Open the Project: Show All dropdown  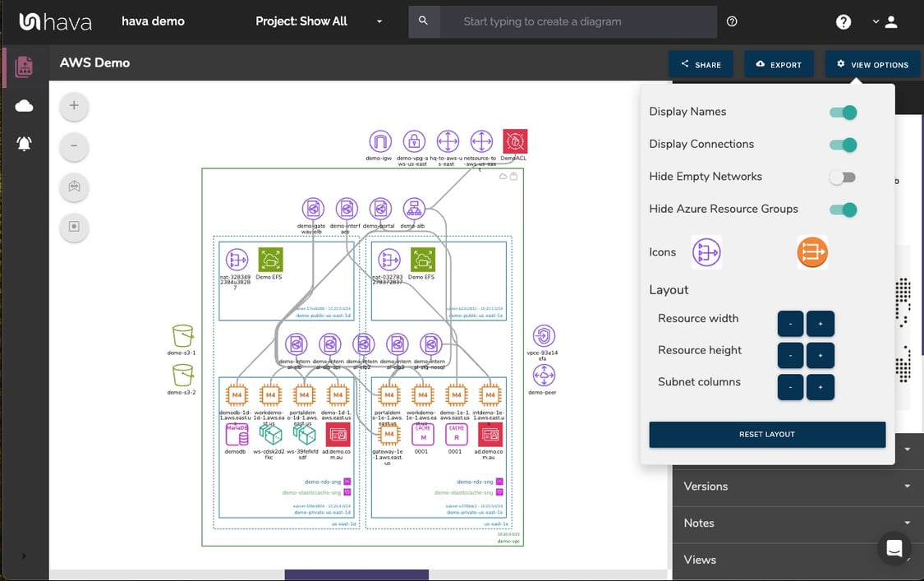click(x=314, y=21)
